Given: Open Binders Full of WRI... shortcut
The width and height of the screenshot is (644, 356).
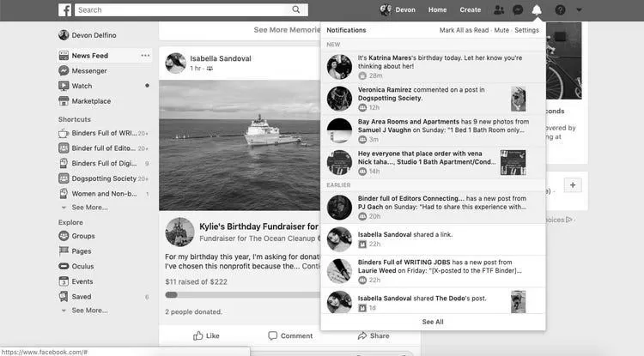Looking at the screenshot, I should pos(104,133).
